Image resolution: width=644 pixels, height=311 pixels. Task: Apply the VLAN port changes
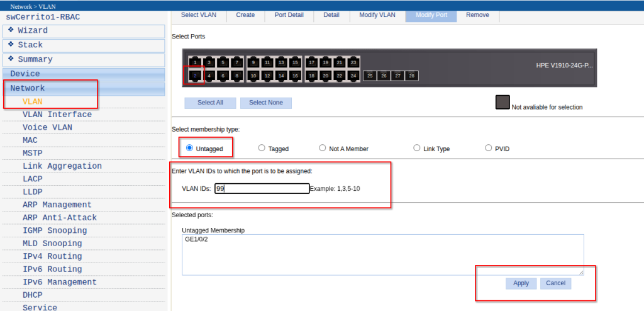[521, 283]
